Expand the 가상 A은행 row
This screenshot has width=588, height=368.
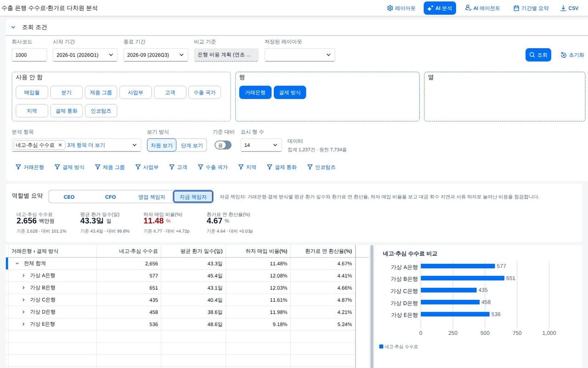click(23, 276)
